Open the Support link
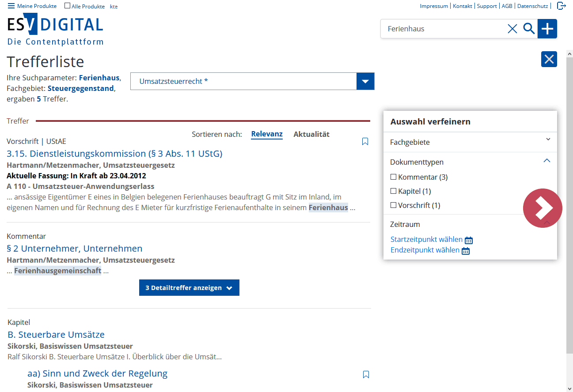The height and width of the screenshot is (392, 573). coord(487,6)
